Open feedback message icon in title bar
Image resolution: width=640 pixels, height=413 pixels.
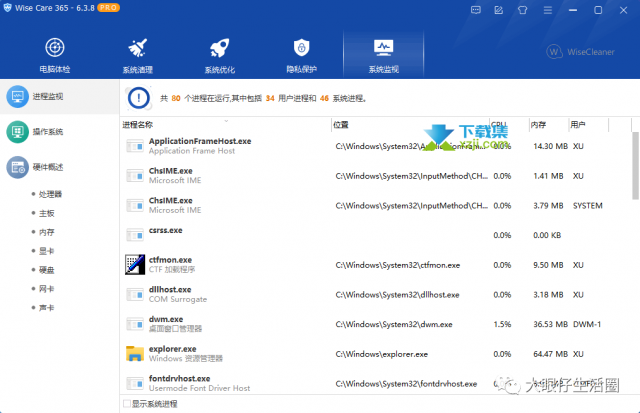click(476, 10)
